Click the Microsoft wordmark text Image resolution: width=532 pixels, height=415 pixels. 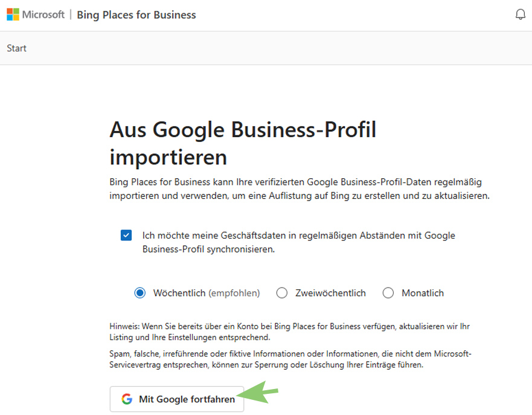[43, 14]
